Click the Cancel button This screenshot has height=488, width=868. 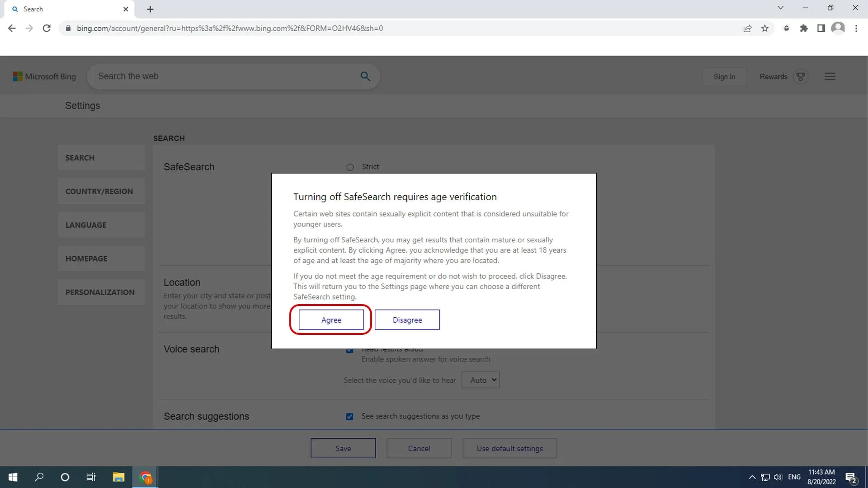click(419, 448)
